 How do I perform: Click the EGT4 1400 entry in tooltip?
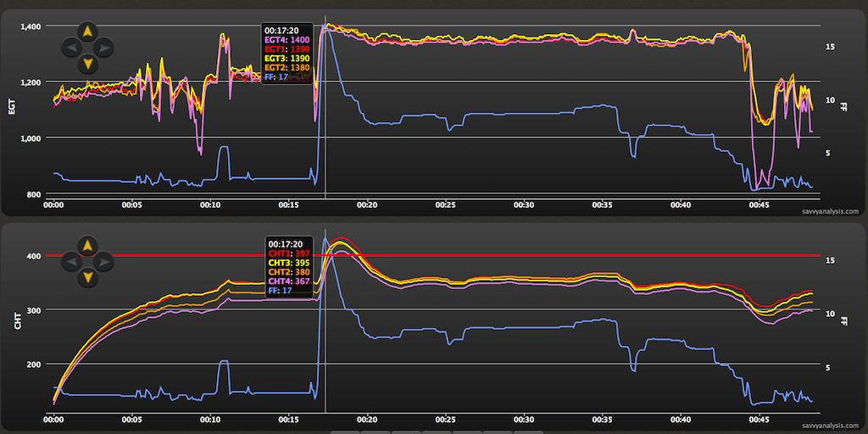pyautogui.click(x=287, y=40)
